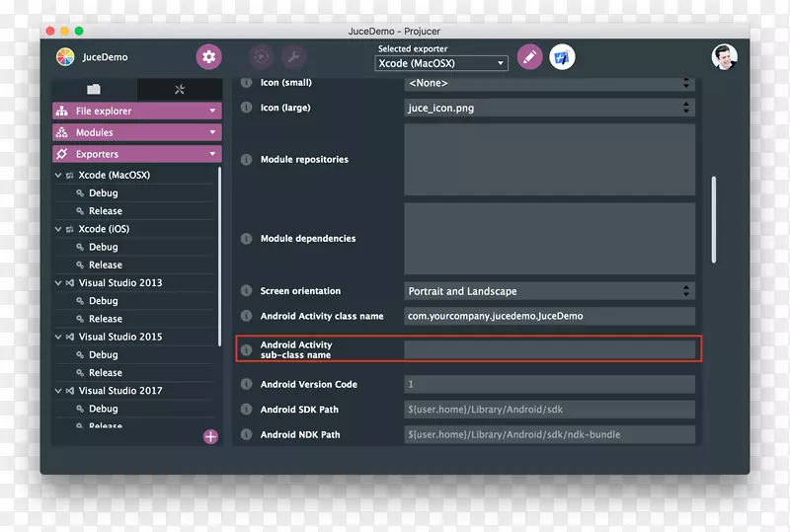790x532 pixels.
Task: Select Debug under Xcode (MacOSX)
Action: coord(104,192)
